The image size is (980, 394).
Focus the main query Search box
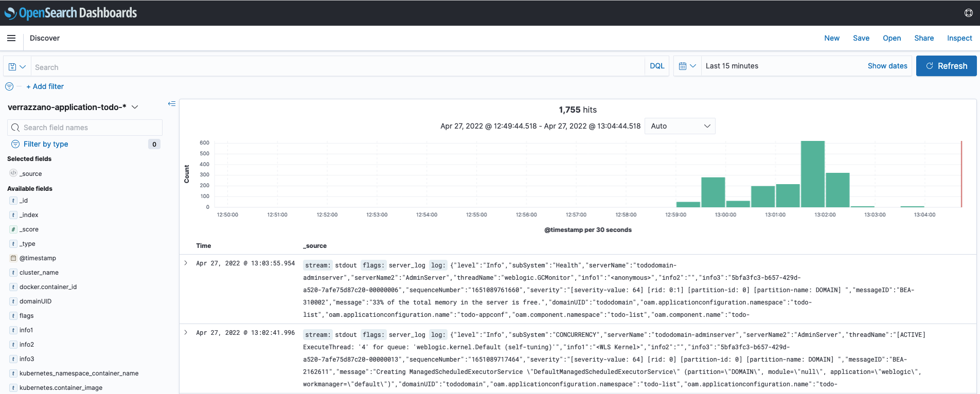pos(337,67)
